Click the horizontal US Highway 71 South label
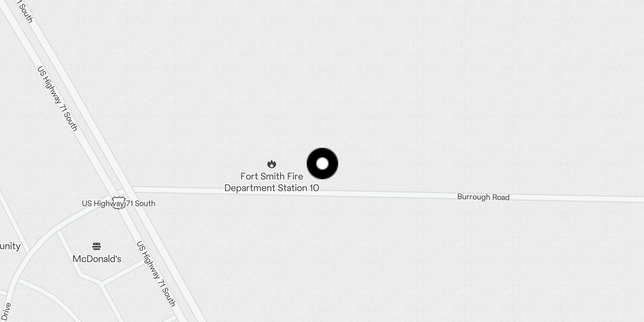Viewport: 644px width, 322px height. [x=119, y=203]
